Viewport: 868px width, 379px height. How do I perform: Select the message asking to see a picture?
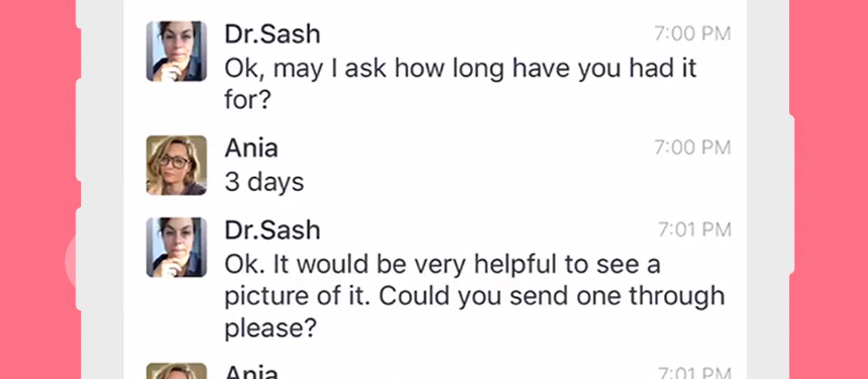click(x=475, y=296)
